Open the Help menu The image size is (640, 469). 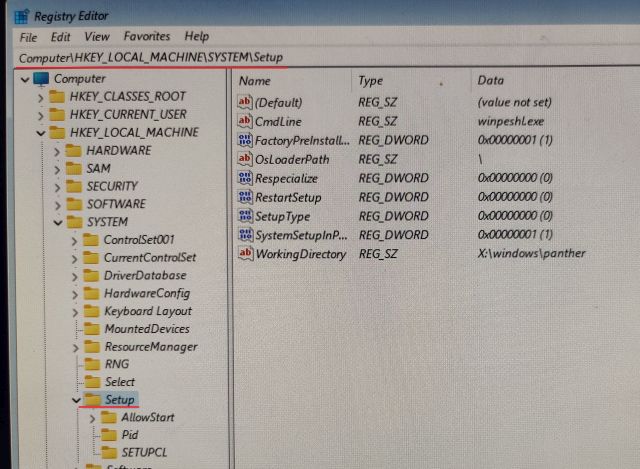[197, 36]
